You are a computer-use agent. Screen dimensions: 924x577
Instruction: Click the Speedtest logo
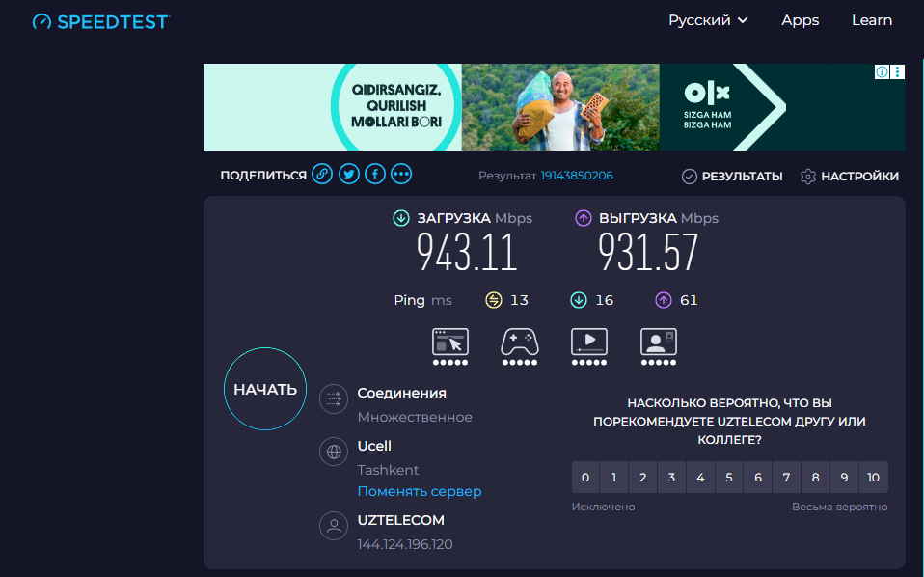point(100,22)
